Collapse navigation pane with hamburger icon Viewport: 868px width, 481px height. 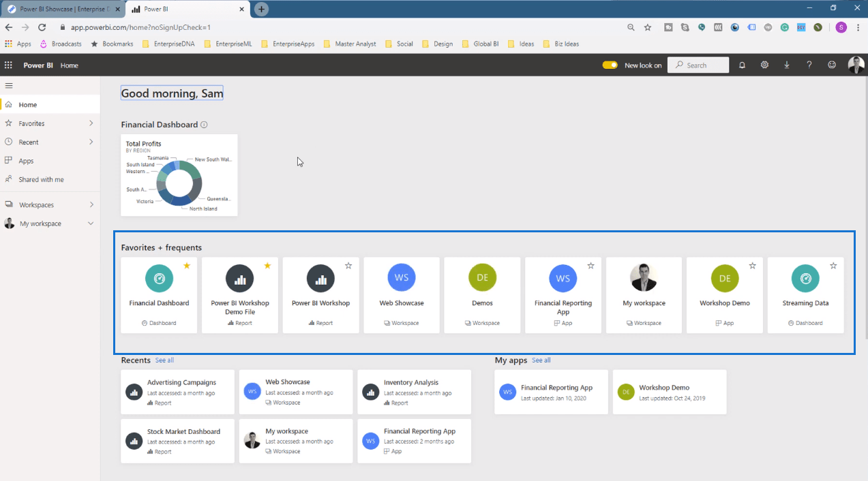pos(9,86)
